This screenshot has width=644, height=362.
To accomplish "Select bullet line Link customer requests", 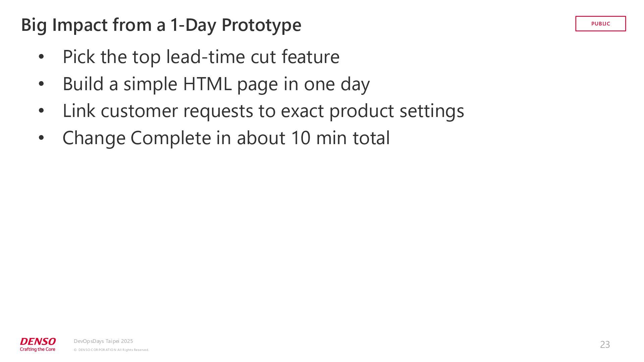I will click(x=263, y=111).
